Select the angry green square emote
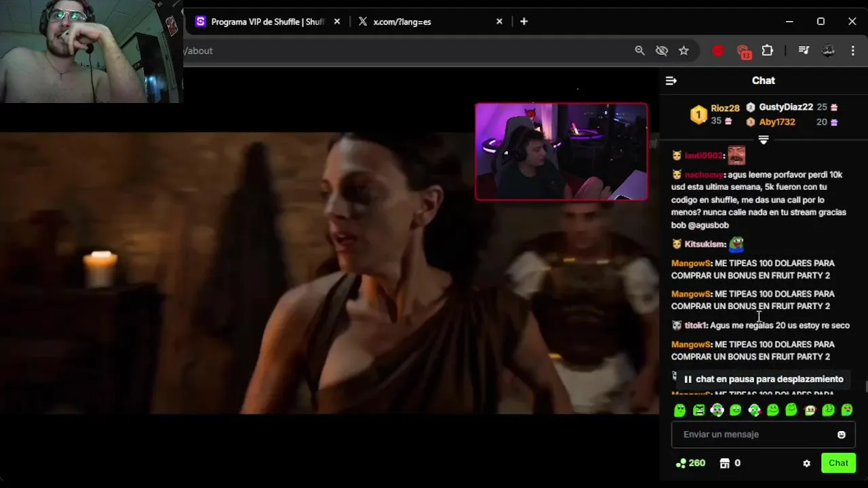Viewport: 868px width, 488px height. (x=698, y=410)
